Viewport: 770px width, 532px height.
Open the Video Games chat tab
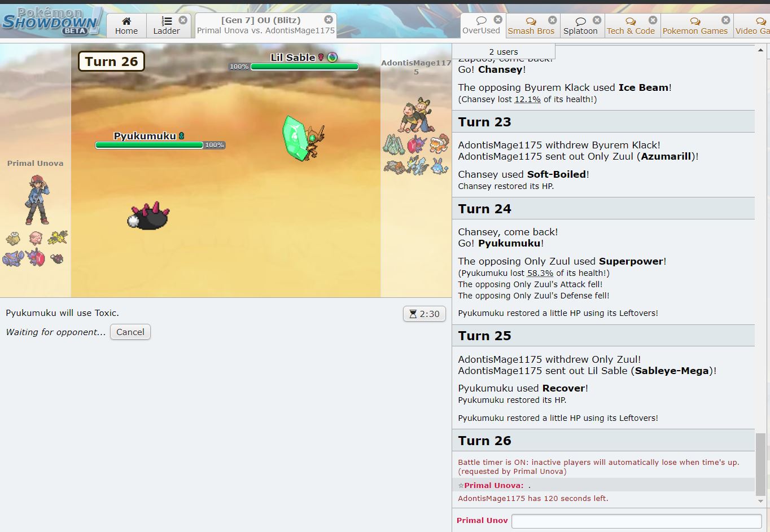point(752,26)
